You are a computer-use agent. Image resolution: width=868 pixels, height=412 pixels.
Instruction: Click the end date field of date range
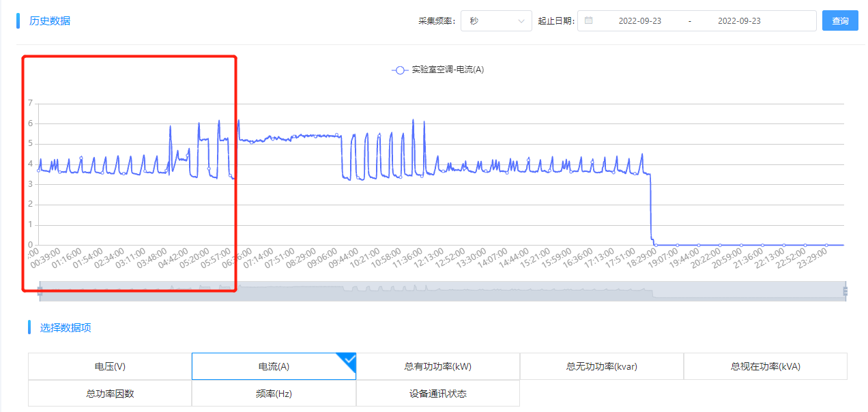[738, 20]
